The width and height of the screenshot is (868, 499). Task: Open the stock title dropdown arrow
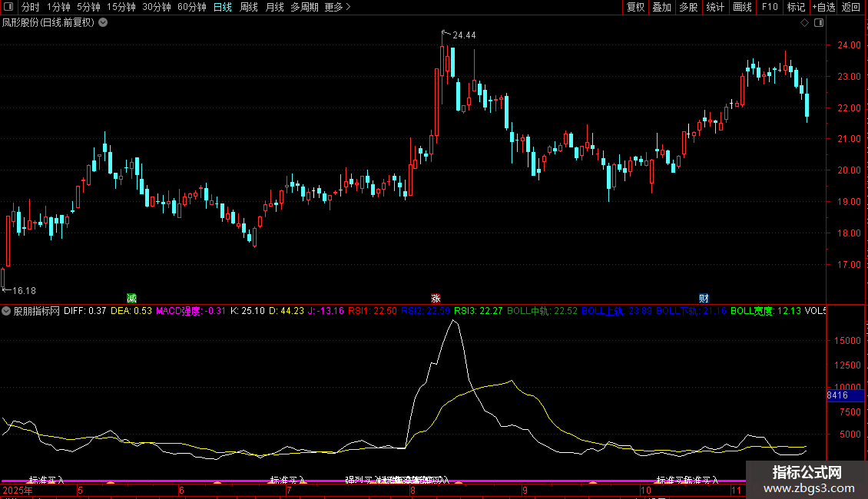click(x=103, y=23)
